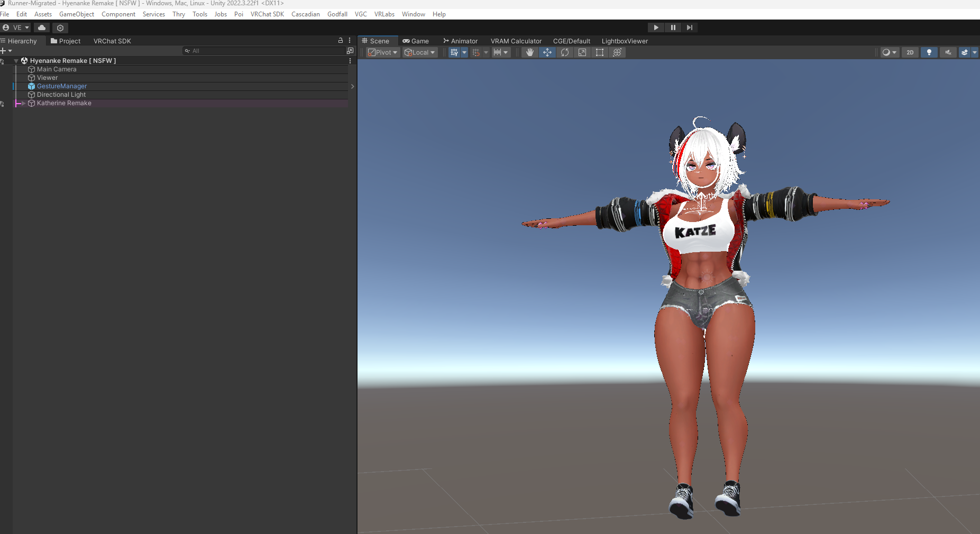This screenshot has width=980, height=534.
Task: Click the Viewer cube icon
Action: [31, 78]
